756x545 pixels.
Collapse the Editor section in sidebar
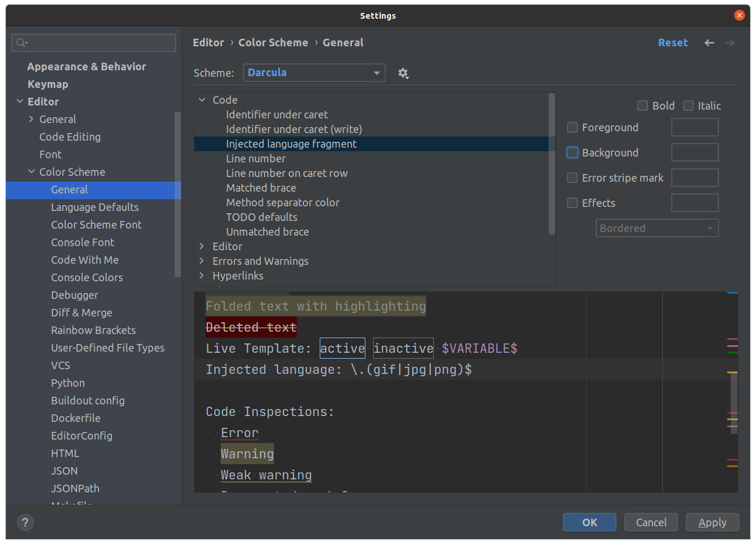[x=20, y=101]
